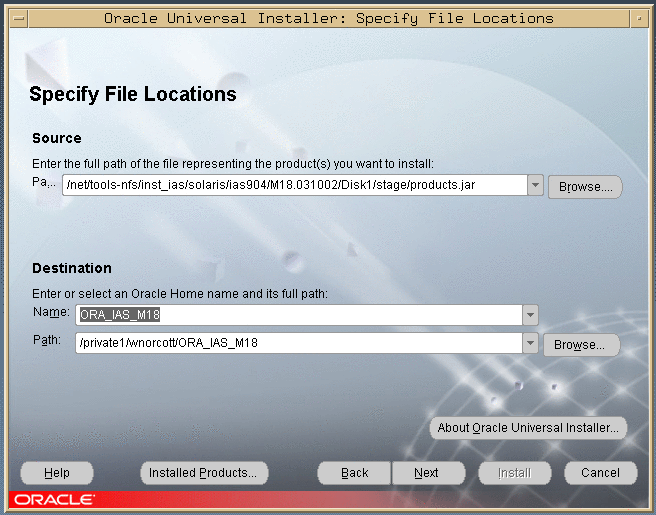The width and height of the screenshot is (656, 515).
Task: Click the 'Name:' field label
Action: coord(51,312)
